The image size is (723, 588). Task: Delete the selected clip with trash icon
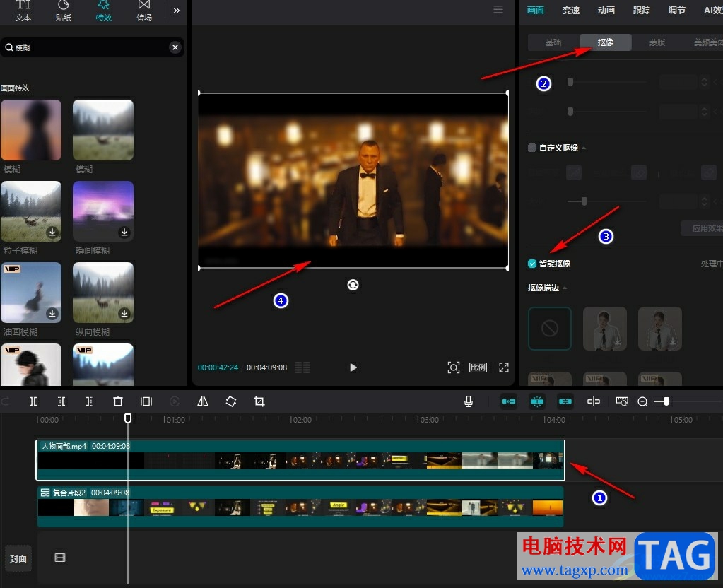point(118,401)
